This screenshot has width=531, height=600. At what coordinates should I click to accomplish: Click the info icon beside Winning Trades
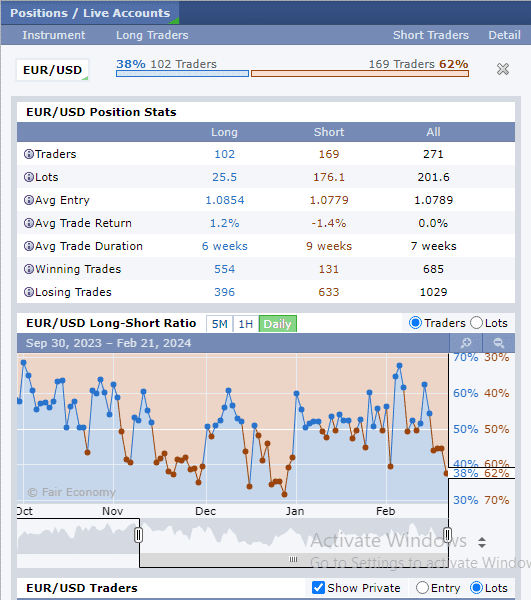coord(29,269)
